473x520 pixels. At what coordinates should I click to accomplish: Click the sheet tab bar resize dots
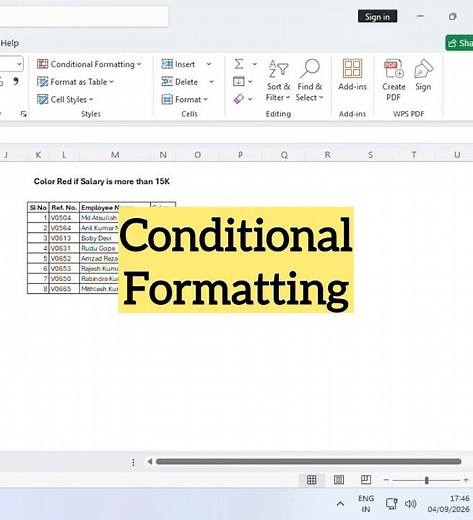click(x=133, y=462)
